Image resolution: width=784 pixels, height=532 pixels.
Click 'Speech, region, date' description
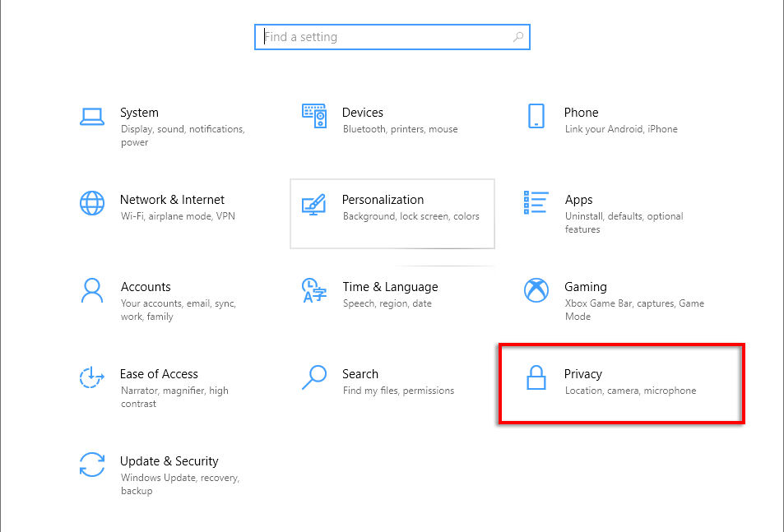pyautogui.click(x=387, y=303)
